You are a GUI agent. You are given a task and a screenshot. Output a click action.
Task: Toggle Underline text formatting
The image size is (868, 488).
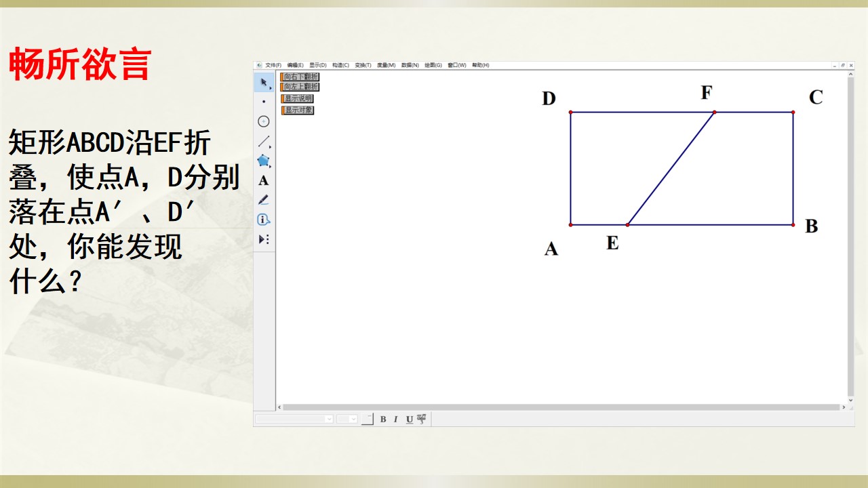point(410,419)
